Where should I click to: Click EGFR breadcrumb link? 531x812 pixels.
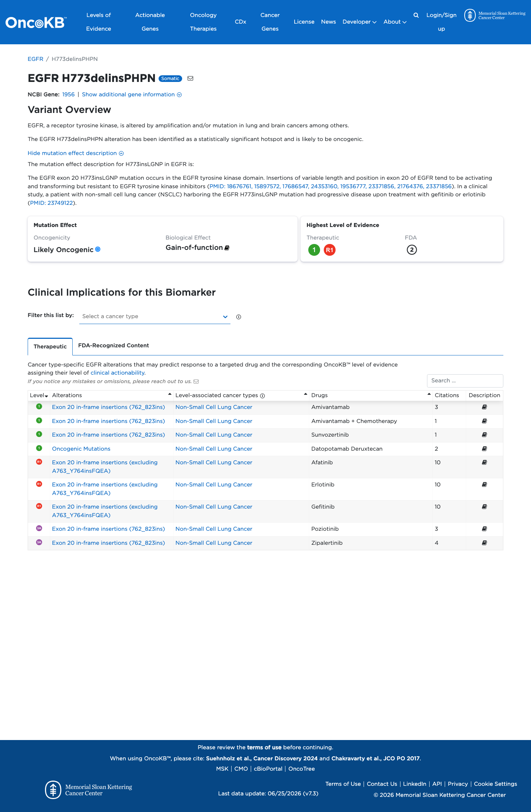(x=35, y=59)
